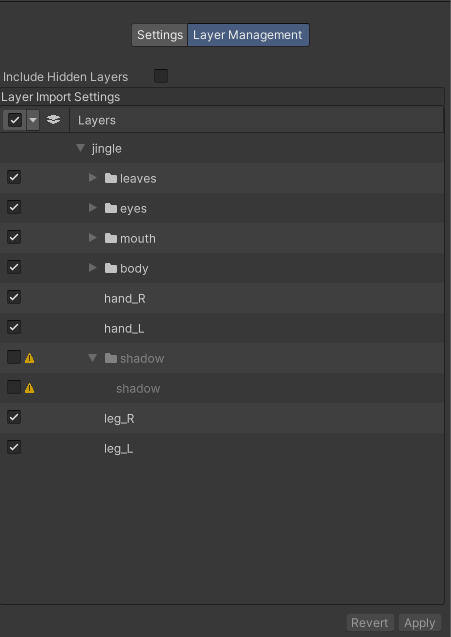Image resolution: width=451 pixels, height=637 pixels.
Task: Select the leaves folder icon
Action: (111, 178)
